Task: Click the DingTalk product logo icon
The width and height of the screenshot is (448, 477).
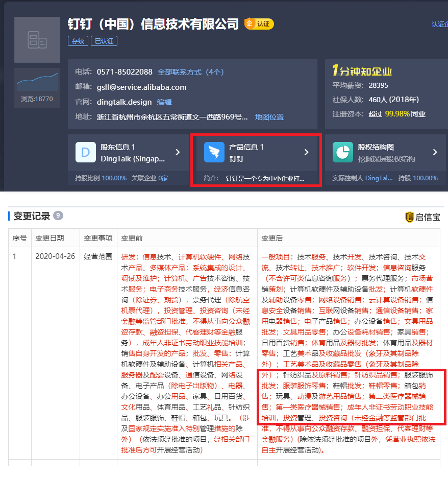Action: 214,152
